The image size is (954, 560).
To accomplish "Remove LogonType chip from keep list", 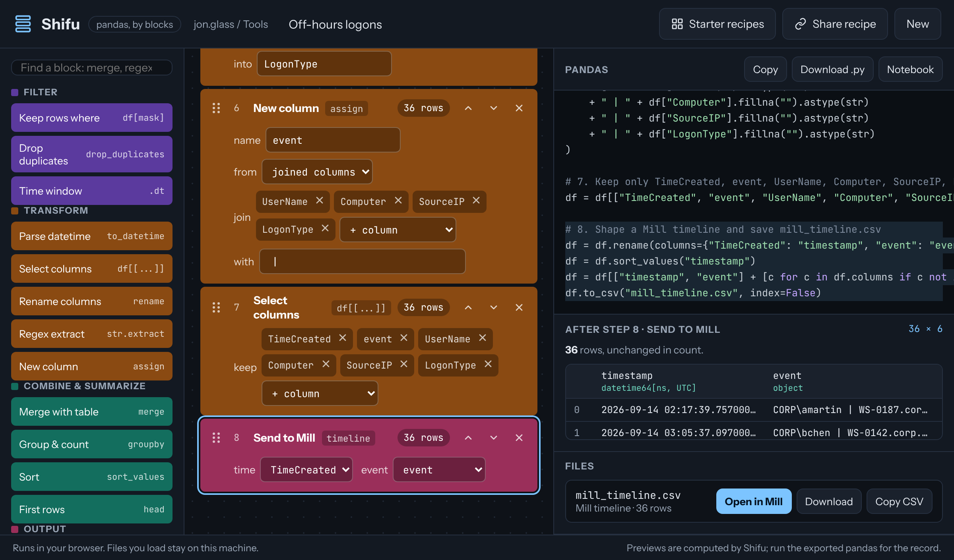I will tap(488, 364).
